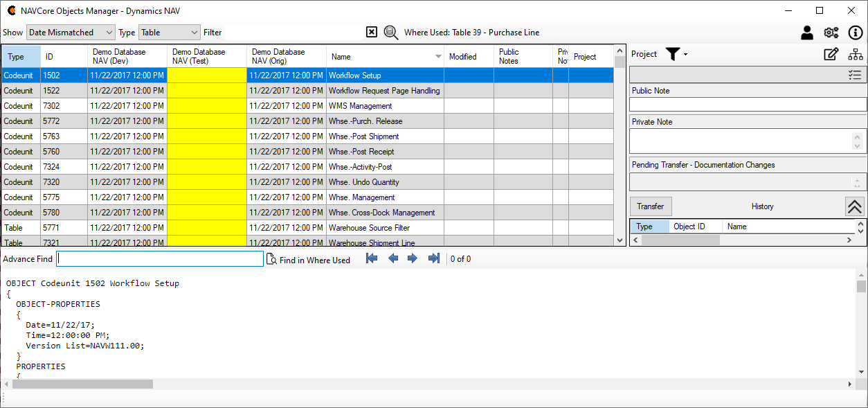Screen dimensions: 868x408
Task: Open the hierarchy diagram icon
Action: pos(856,54)
